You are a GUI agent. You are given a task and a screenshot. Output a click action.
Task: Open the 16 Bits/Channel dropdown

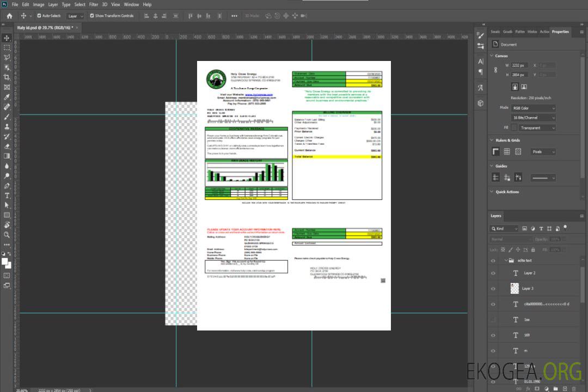tap(534, 118)
